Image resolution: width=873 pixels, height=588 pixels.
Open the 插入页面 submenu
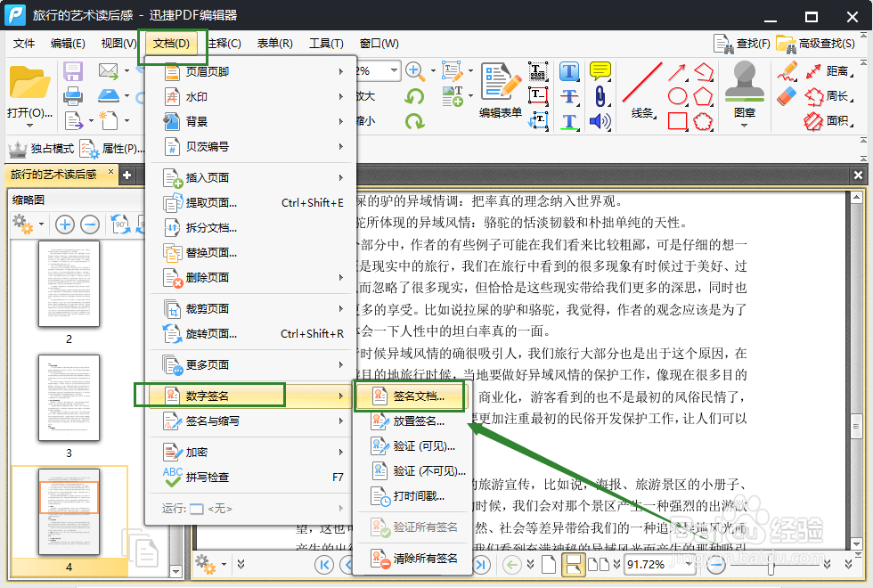click(251, 177)
